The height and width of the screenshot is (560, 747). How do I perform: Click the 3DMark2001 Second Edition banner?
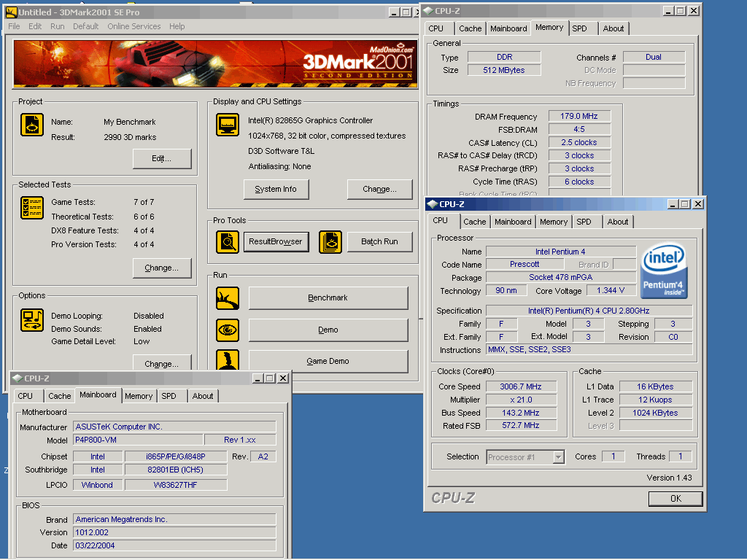tap(215, 64)
